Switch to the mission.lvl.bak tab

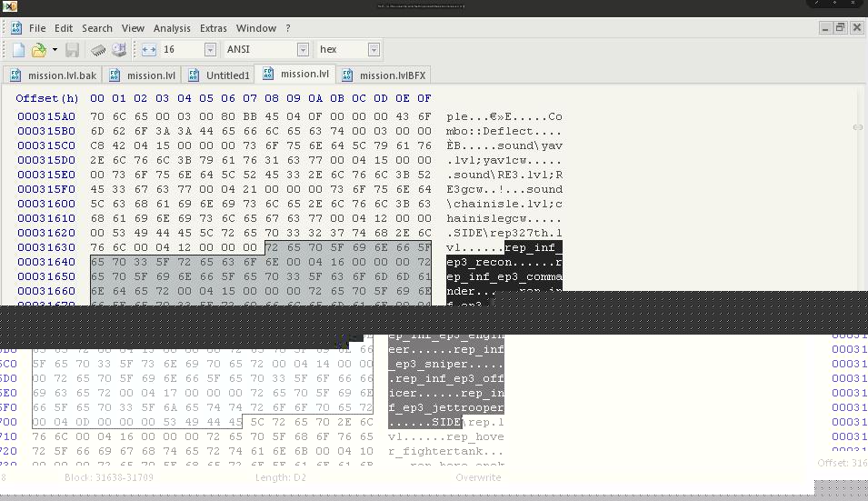click(53, 75)
